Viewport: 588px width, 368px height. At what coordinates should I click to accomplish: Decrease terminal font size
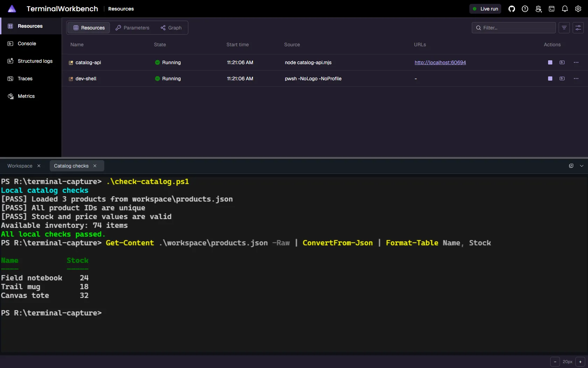point(555,362)
